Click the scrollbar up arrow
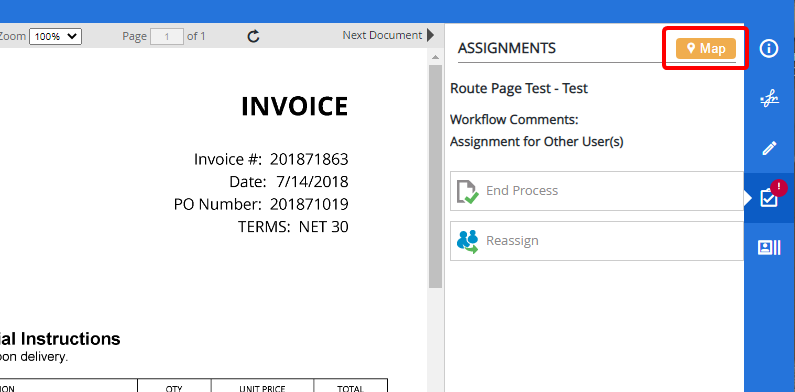 435,56
